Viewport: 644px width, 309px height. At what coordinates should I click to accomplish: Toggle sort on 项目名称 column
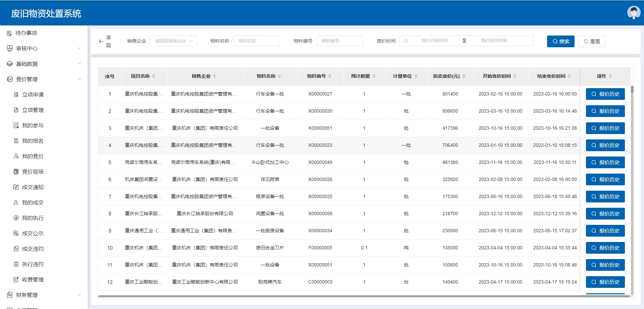[x=154, y=76]
